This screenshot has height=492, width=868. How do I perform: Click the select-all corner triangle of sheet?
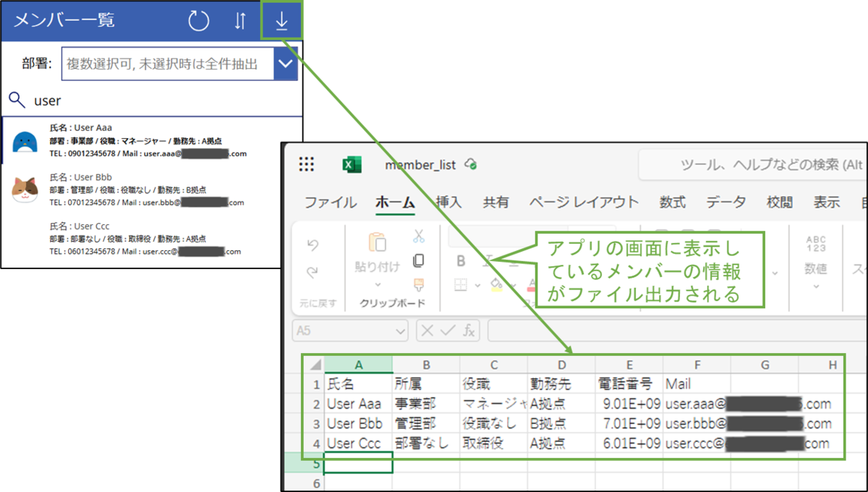pyautogui.click(x=315, y=365)
